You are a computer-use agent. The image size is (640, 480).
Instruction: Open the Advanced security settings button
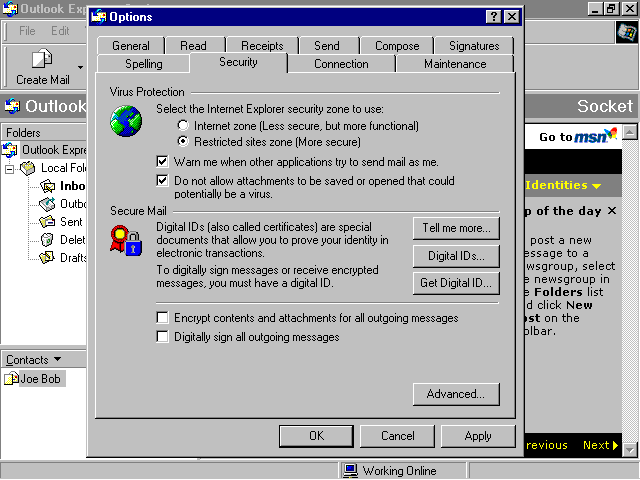click(x=456, y=394)
